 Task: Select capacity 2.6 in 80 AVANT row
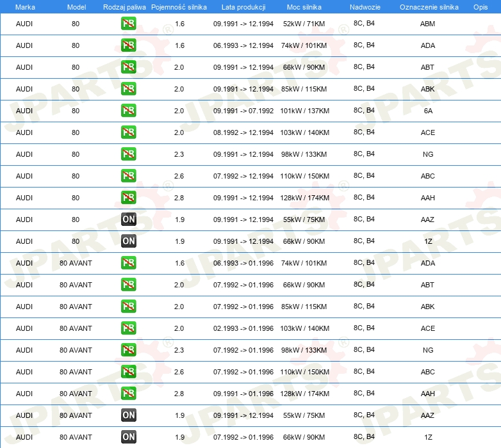179,372
